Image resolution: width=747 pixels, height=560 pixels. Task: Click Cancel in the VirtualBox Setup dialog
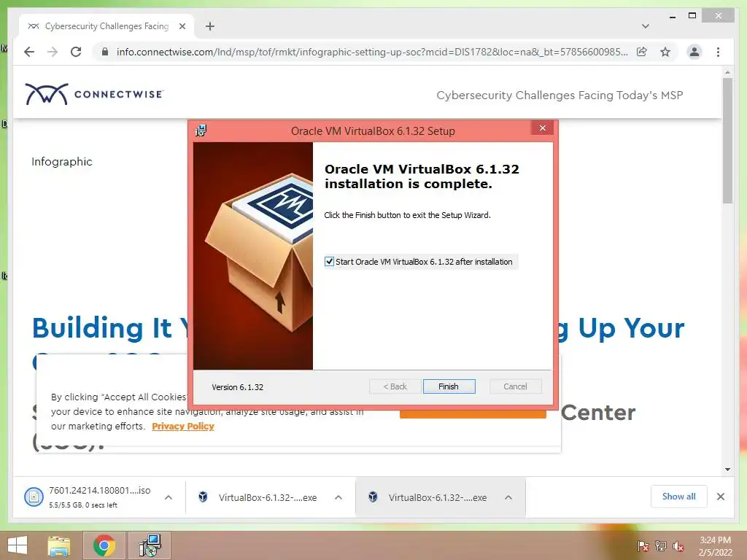tap(516, 386)
